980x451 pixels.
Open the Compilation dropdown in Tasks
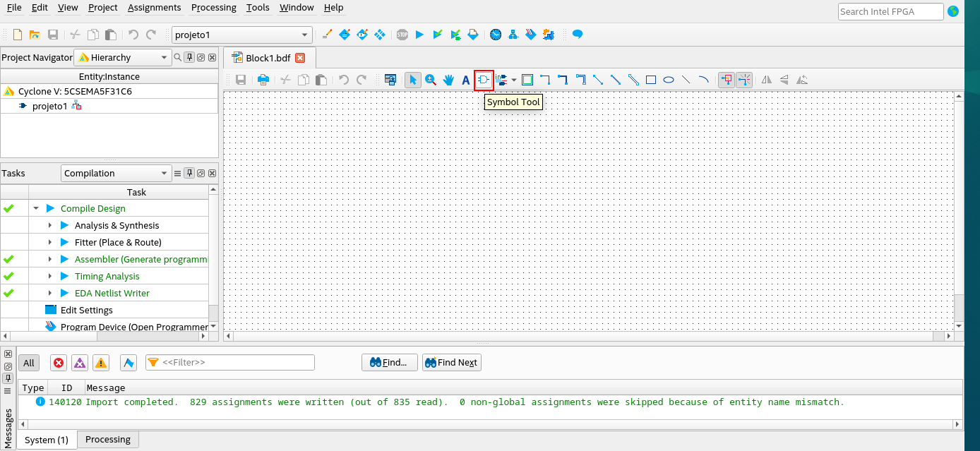tap(116, 173)
